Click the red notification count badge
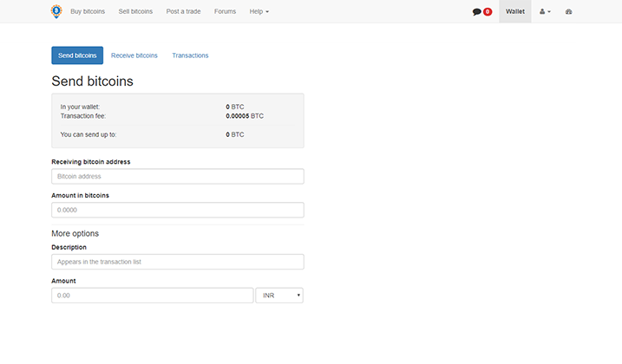This screenshot has height=364, width=622. (x=488, y=12)
